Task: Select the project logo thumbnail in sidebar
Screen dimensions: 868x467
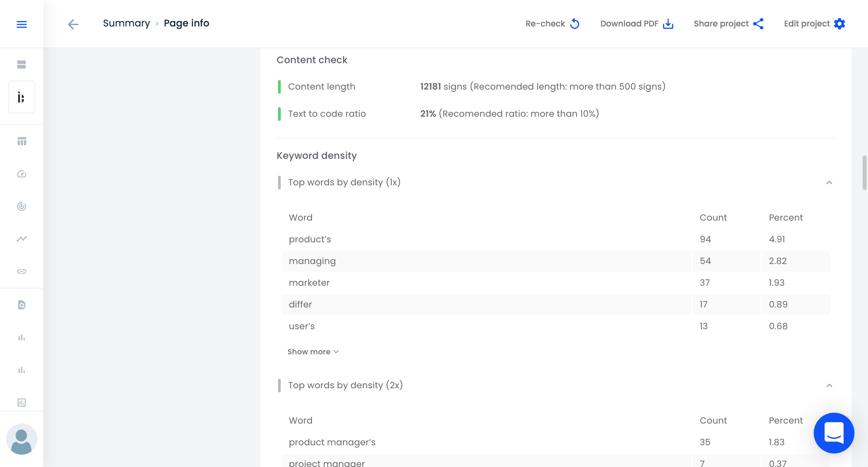Action: pyautogui.click(x=22, y=97)
